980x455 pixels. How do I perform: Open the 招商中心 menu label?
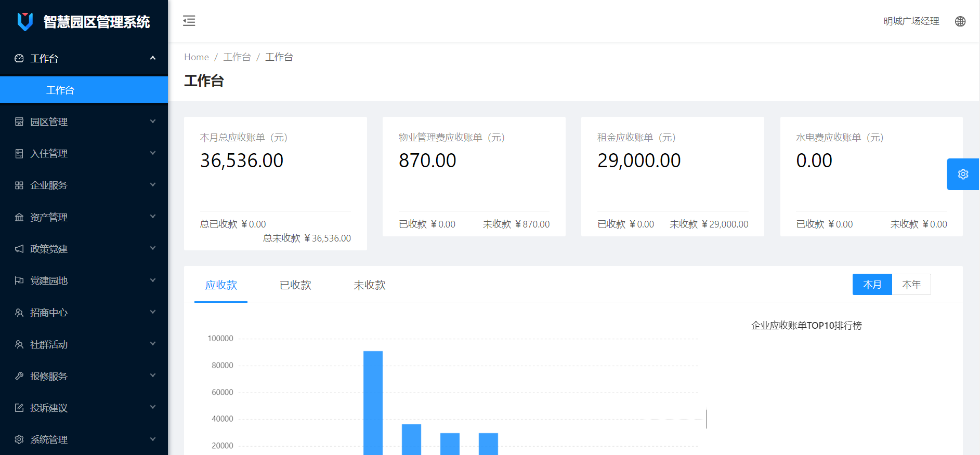49,313
